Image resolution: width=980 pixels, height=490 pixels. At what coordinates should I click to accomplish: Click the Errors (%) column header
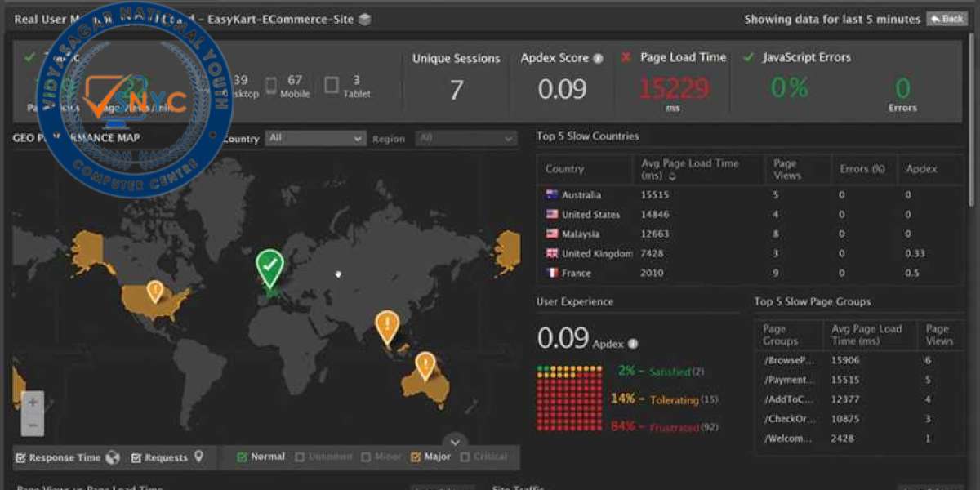tap(862, 169)
